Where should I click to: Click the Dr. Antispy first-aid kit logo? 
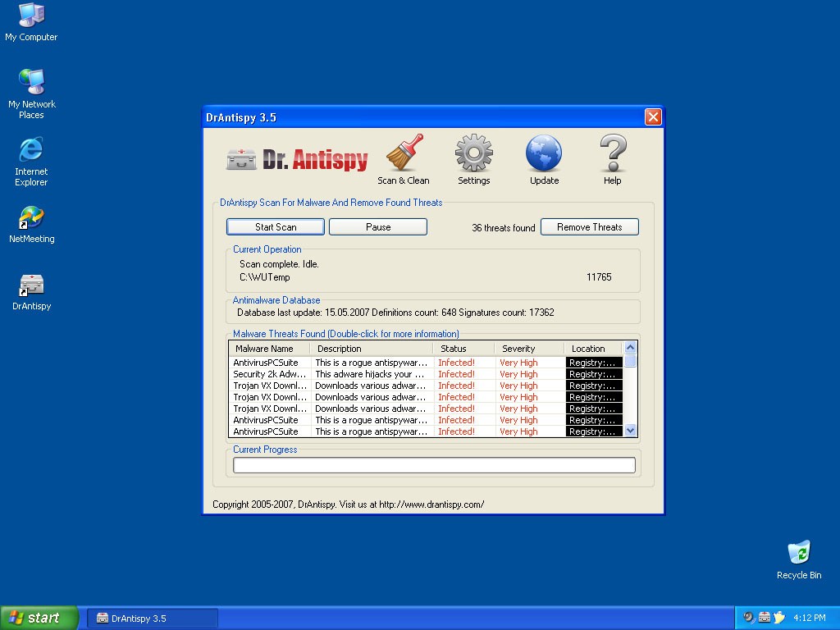(241, 159)
